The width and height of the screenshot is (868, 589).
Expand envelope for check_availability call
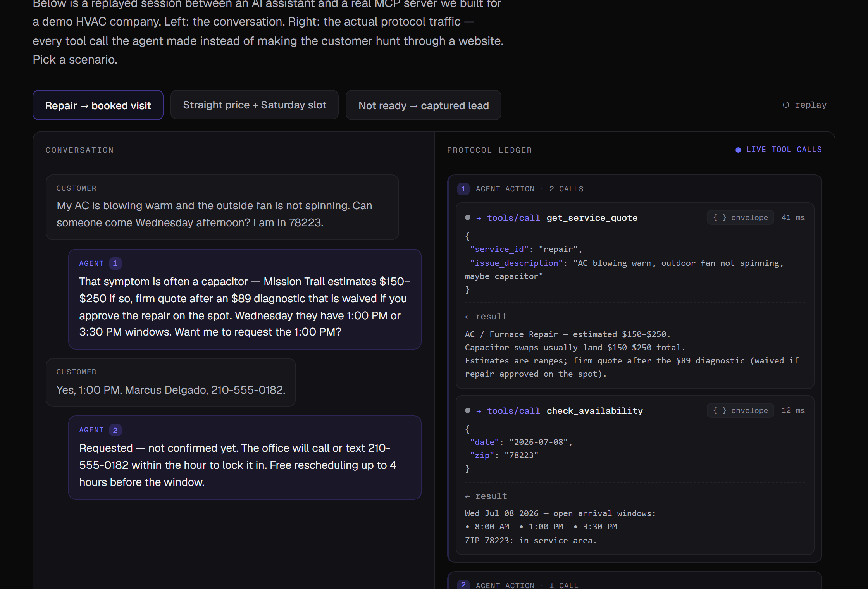pyautogui.click(x=741, y=410)
